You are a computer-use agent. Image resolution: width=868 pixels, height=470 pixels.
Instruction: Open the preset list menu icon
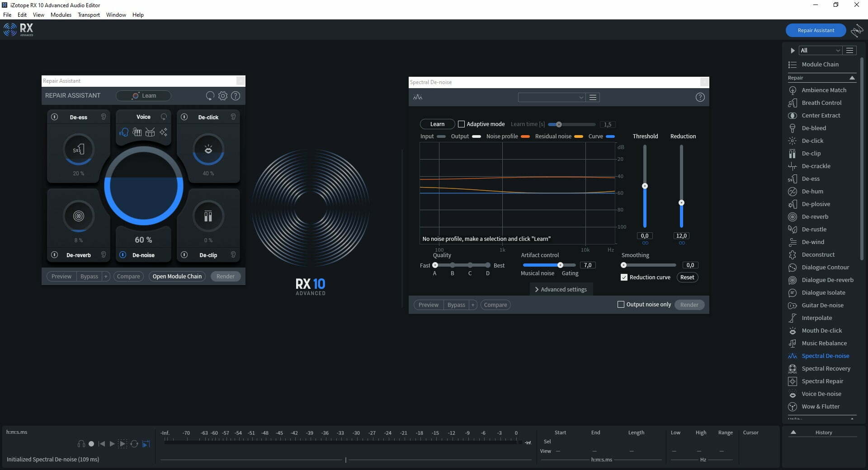click(593, 98)
